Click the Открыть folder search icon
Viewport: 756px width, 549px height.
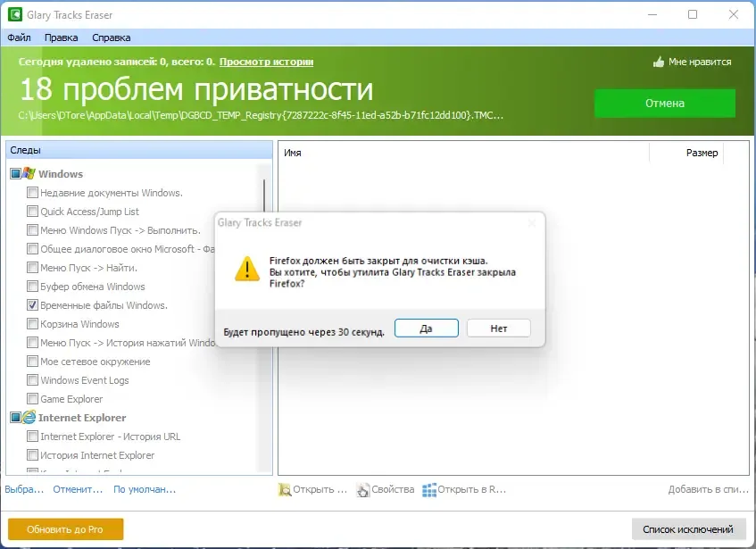click(x=285, y=490)
